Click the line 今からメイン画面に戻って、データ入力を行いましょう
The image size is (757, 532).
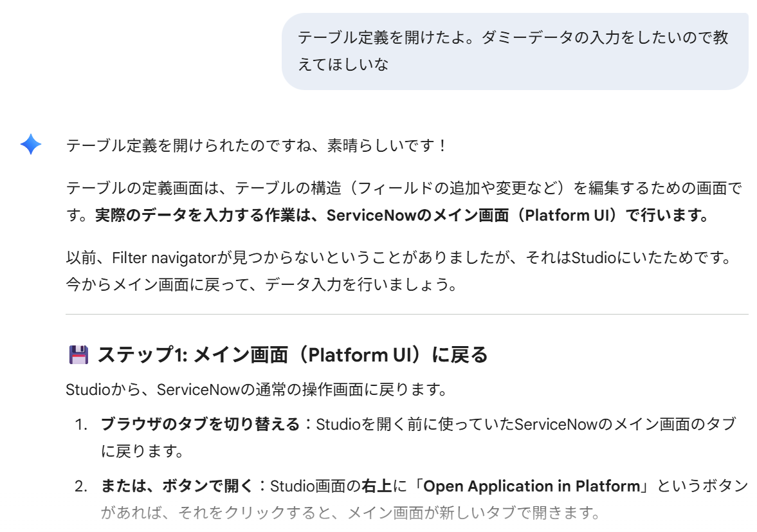pyautogui.click(x=262, y=285)
